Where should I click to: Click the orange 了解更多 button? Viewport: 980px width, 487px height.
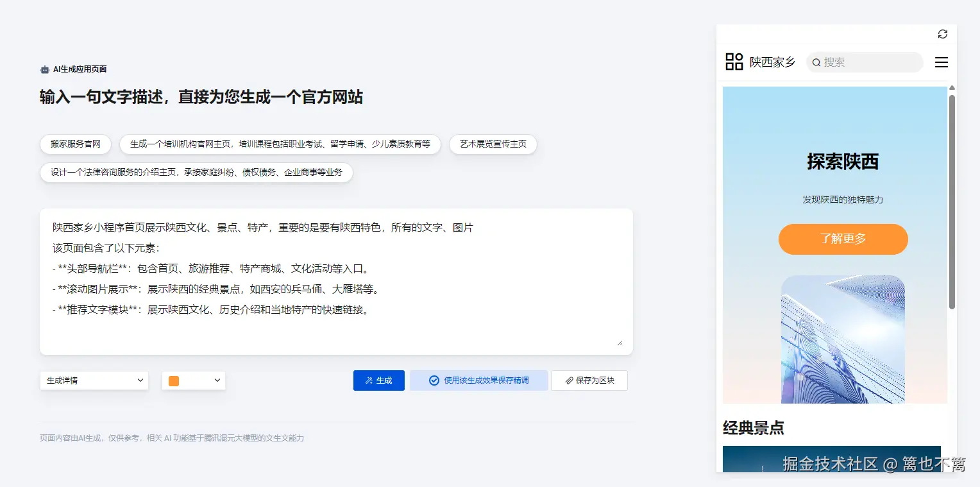point(843,239)
